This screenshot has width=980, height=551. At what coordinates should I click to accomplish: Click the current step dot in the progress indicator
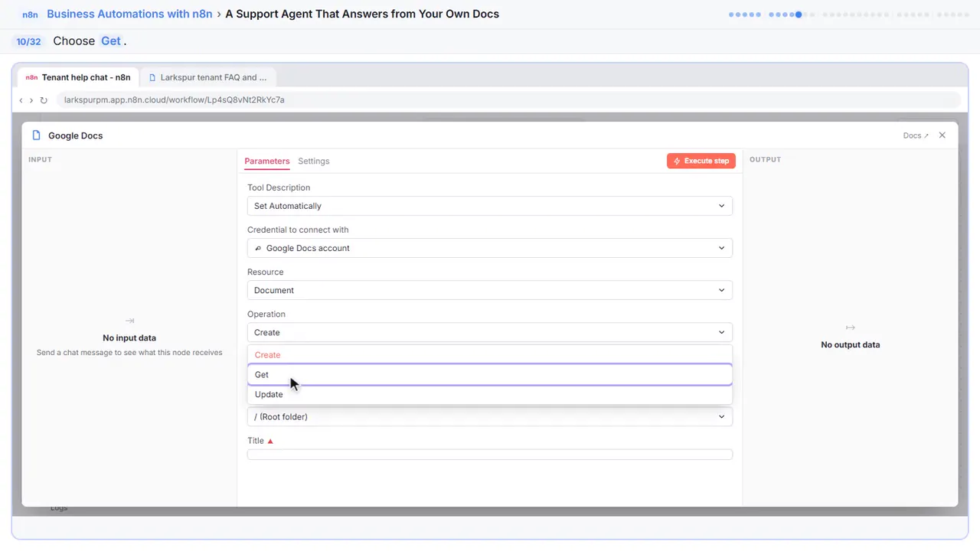[x=799, y=15]
